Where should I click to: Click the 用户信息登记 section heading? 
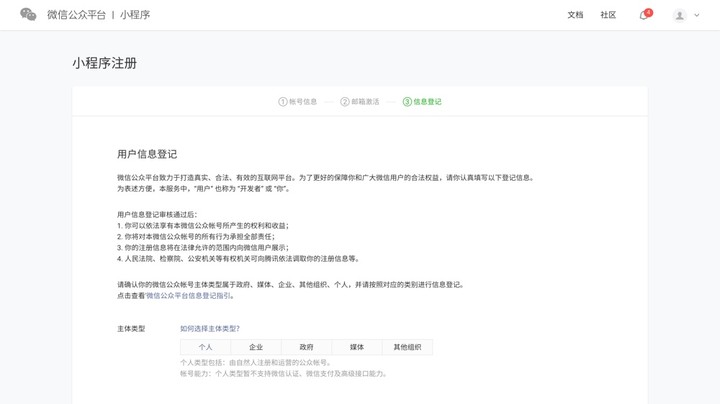[147, 154]
